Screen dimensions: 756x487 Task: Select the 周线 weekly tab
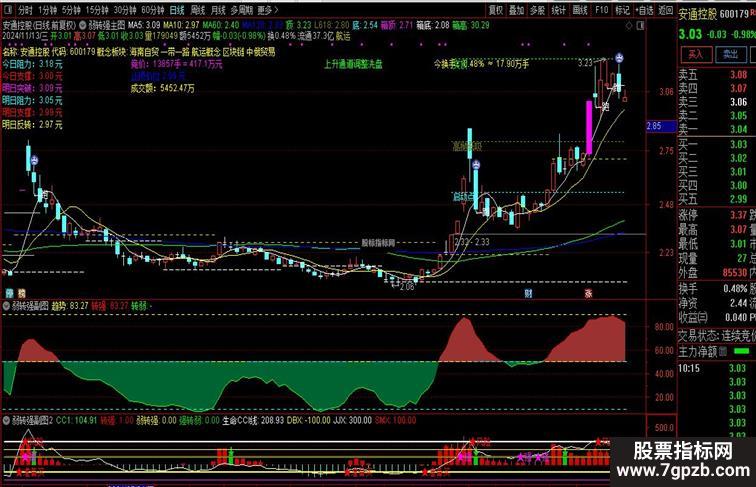[x=198, y=10]
